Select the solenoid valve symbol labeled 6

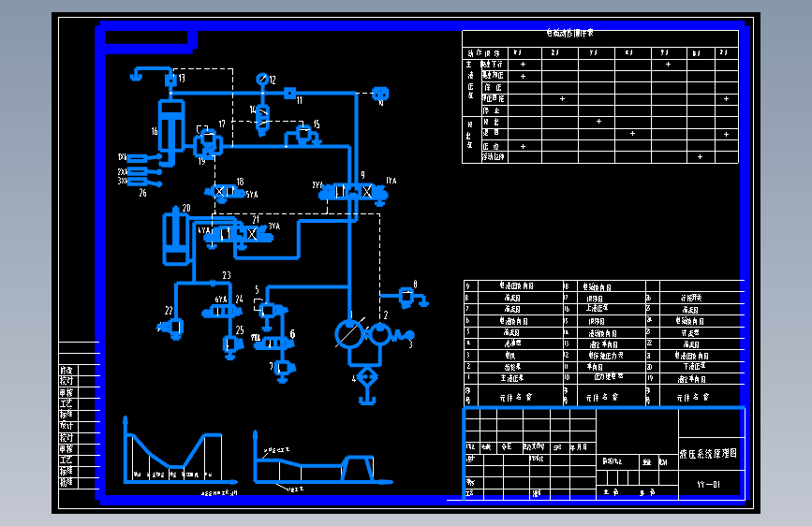tap(273, 343)
